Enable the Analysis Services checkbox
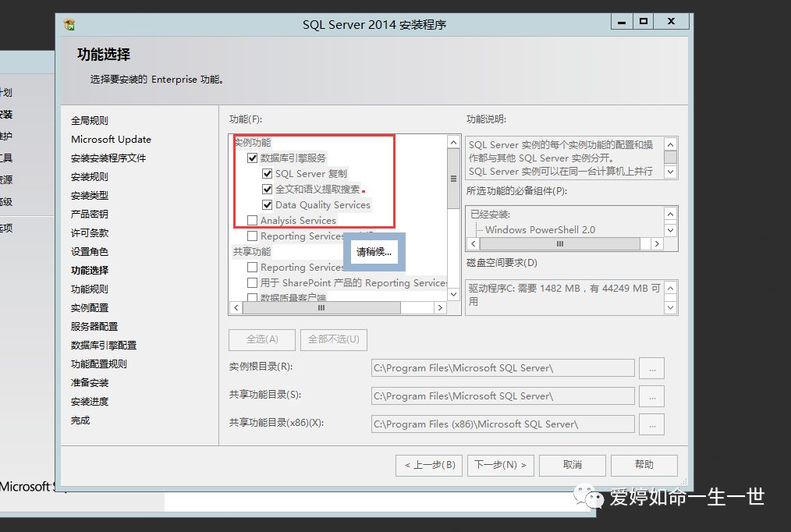 252,220
